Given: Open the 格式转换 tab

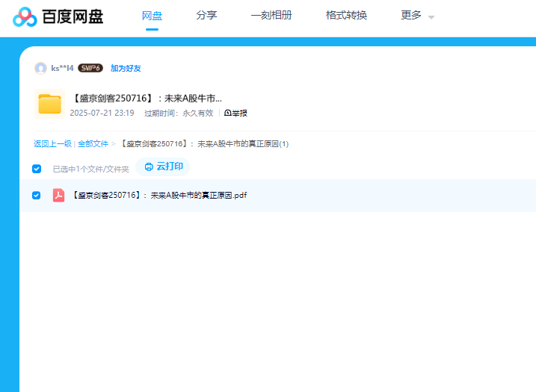Looking at the screenshot, I should [346, 16].
